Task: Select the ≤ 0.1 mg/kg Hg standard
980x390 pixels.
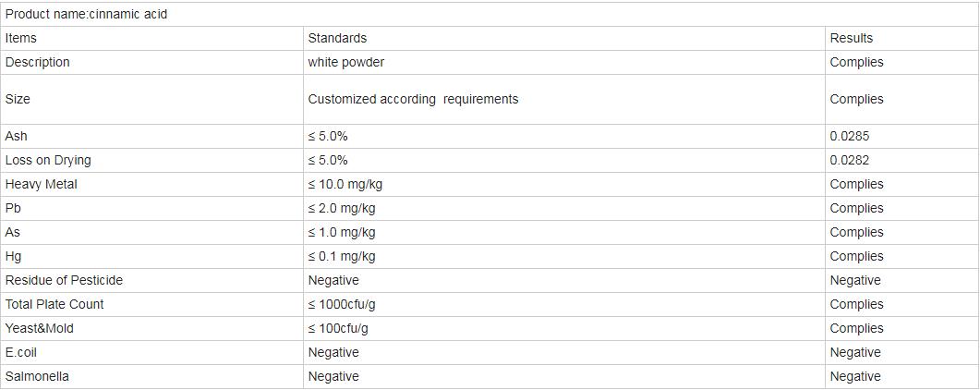Action: 341,256
